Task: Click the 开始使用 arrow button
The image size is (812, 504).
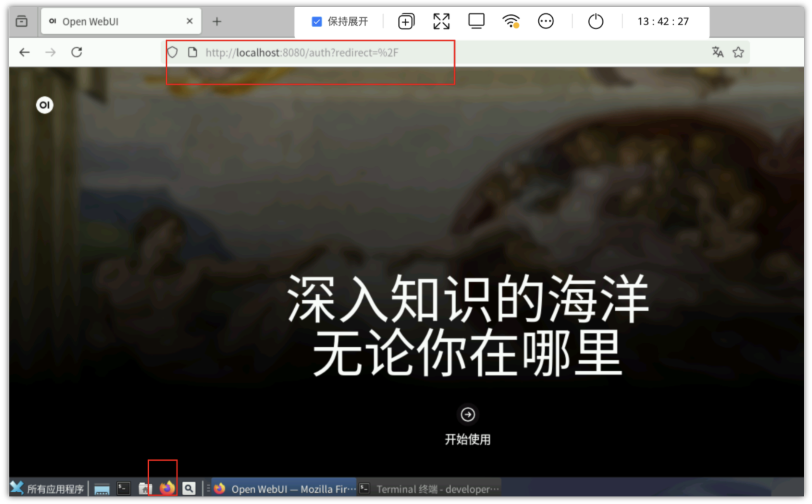Action: click(468, 415)
